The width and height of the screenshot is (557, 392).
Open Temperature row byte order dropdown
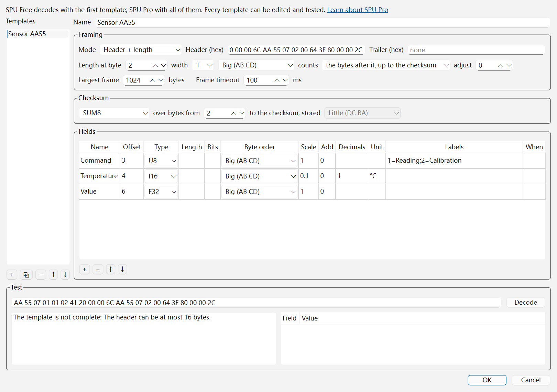pyautogui.click(x=260, y=176)
